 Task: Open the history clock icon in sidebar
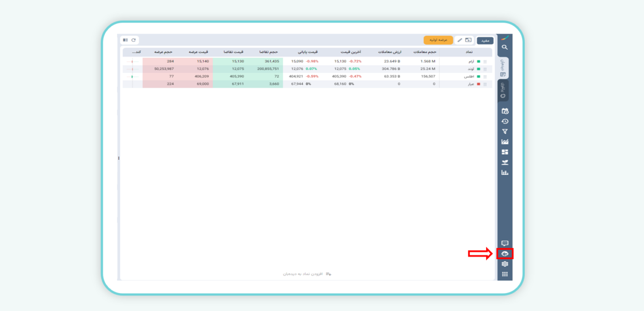pos(505,122)
